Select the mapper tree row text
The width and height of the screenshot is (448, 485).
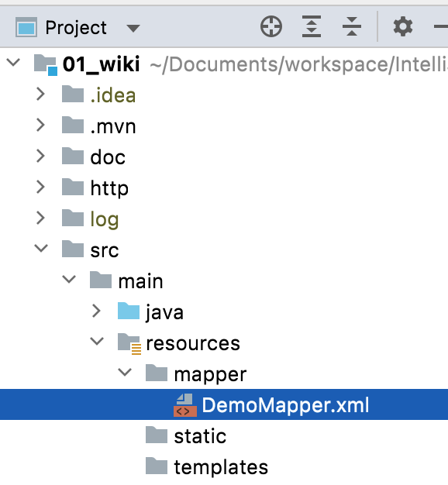click(x=210, y=375)
